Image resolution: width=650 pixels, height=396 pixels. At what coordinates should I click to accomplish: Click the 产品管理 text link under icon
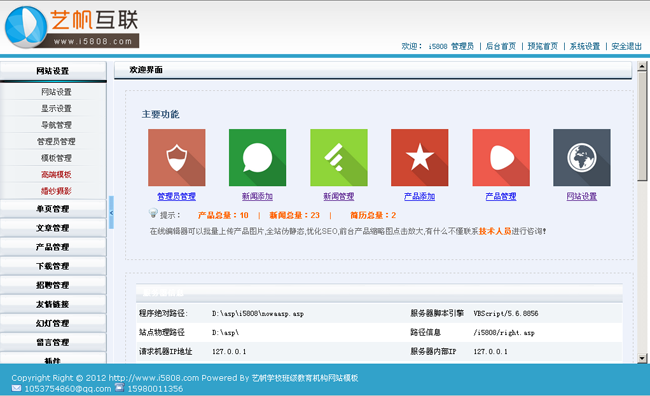click(501, 196)
